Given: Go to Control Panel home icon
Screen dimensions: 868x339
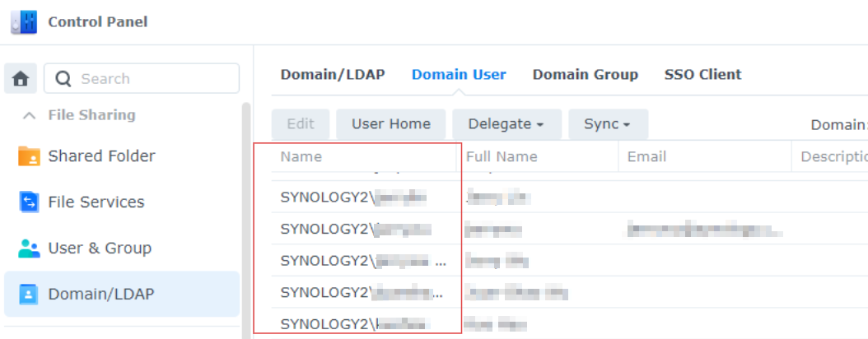Looking at the screenshot, I should pyautogui.click(x=21, y=78).
